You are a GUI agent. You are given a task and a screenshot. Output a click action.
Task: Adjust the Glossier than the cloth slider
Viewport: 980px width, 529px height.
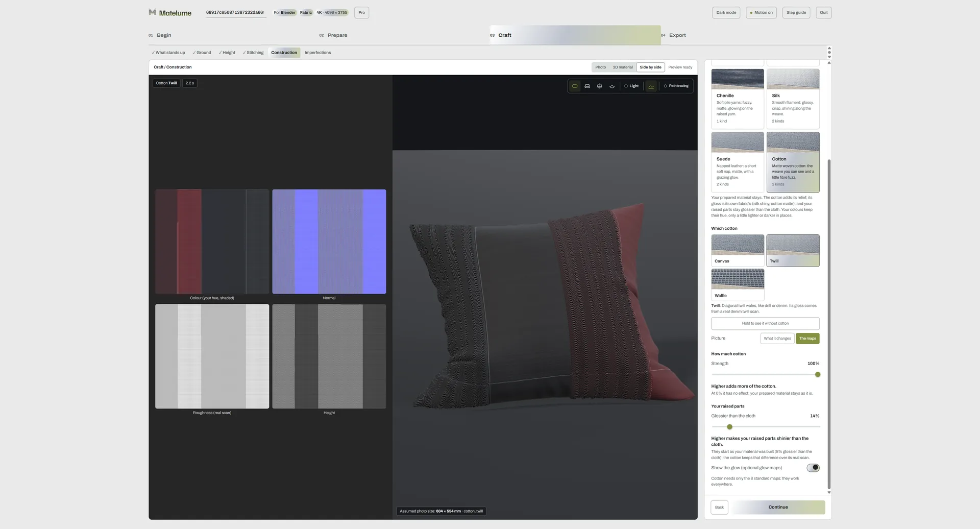(729, 427)
